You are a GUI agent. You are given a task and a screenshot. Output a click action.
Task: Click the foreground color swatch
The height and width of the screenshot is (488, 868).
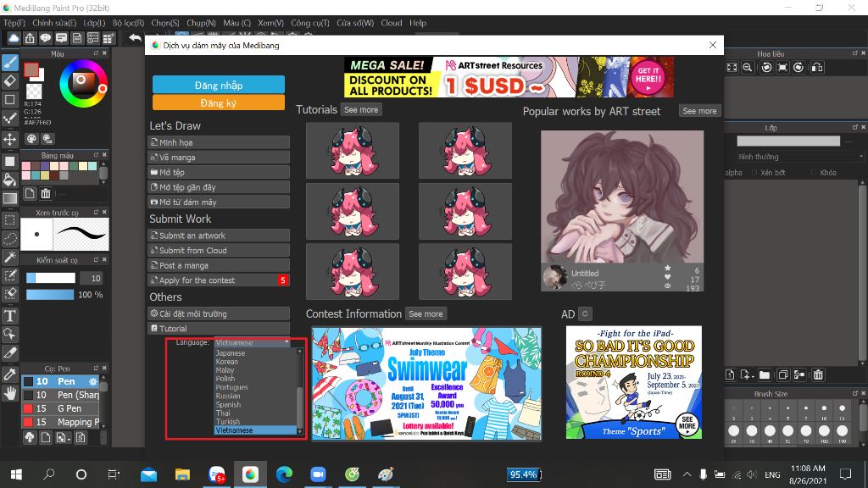pyautogui.click(x=31, y=69)
